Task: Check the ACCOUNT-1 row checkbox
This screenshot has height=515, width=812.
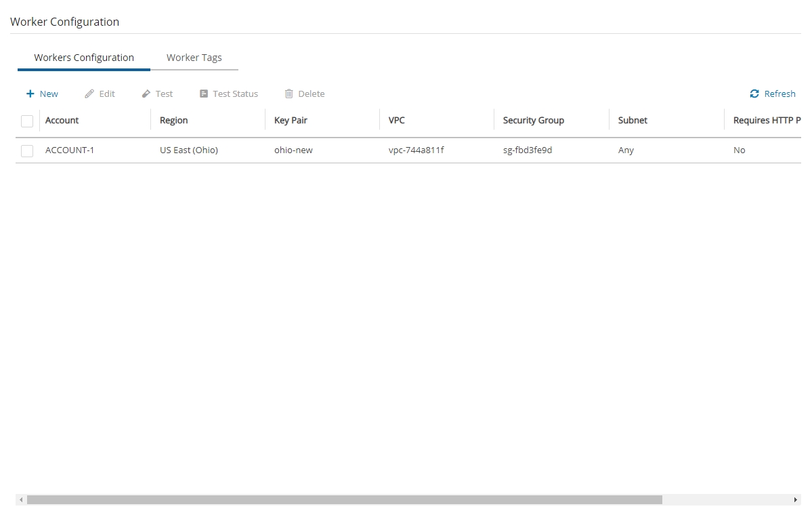Action: (27, 150)
